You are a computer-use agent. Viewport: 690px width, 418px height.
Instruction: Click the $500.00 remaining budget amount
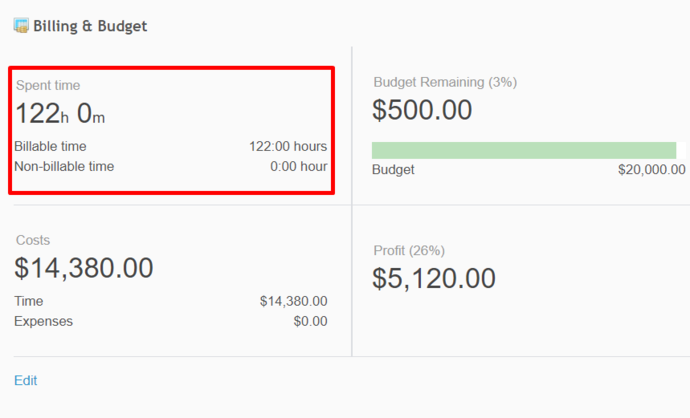pyautogui.click(x=422, y=110)
